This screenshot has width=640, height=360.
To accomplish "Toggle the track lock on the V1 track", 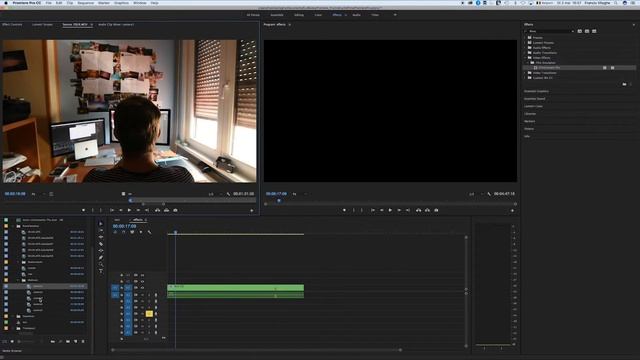I will point(122,288).
